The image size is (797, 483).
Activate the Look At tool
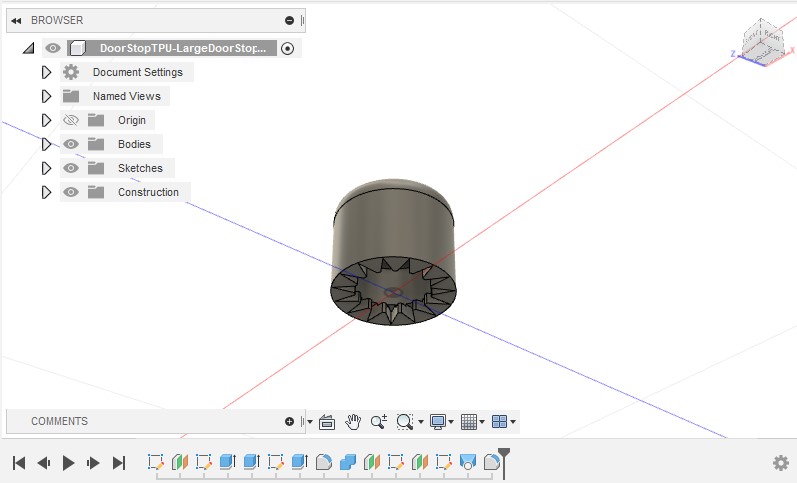[x=327, y=422]
